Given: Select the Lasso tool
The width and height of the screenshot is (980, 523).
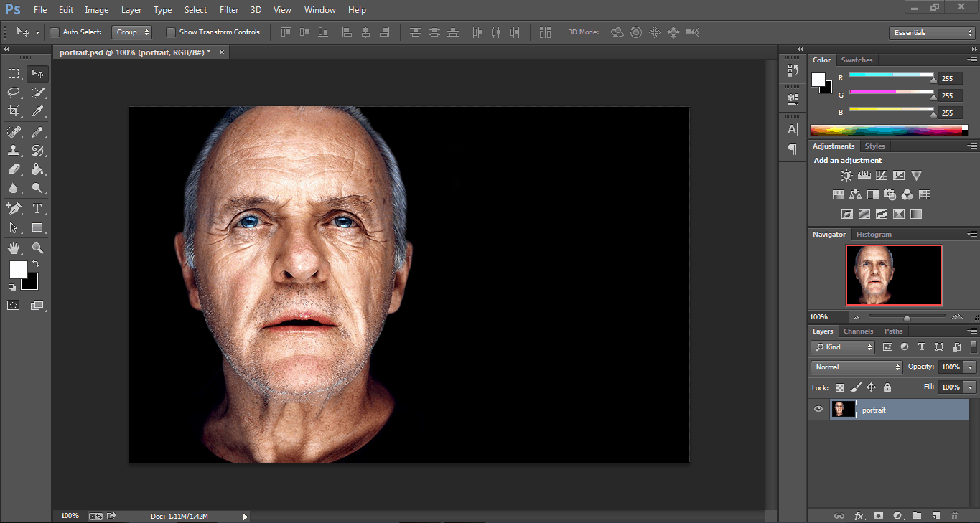Looking at the screenshot, I should [x=14, y=93].
